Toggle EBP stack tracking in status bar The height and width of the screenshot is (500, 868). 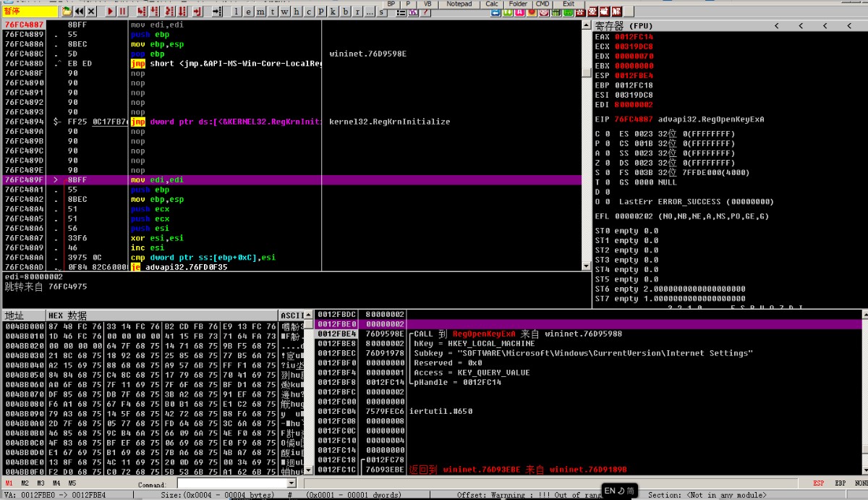[840, 483]
